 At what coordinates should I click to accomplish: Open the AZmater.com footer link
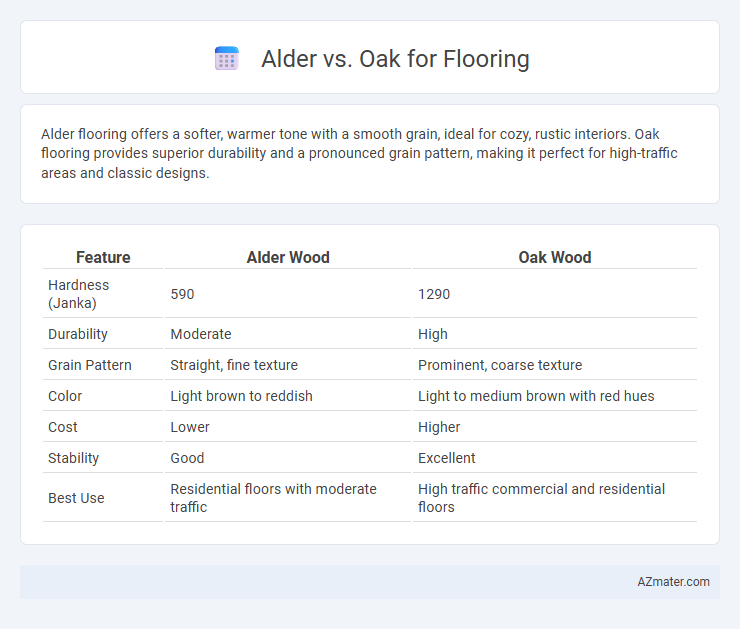(x=673, y=582)
